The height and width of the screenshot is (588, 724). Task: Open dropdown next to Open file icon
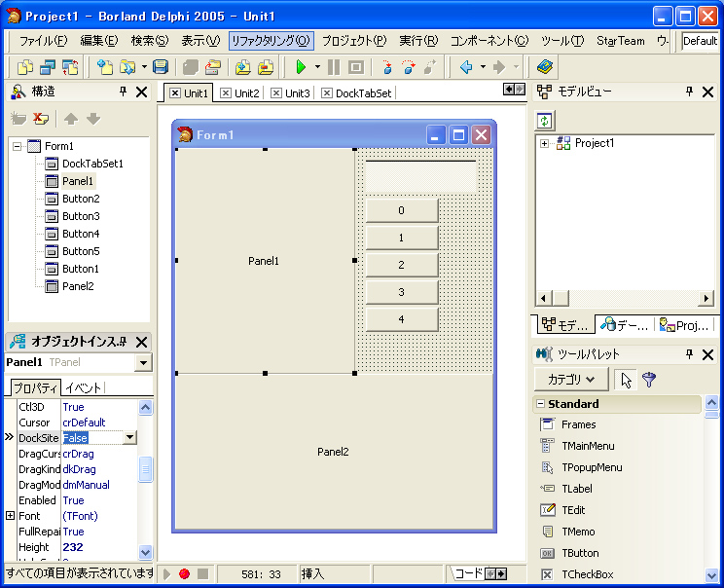[144, 67]
